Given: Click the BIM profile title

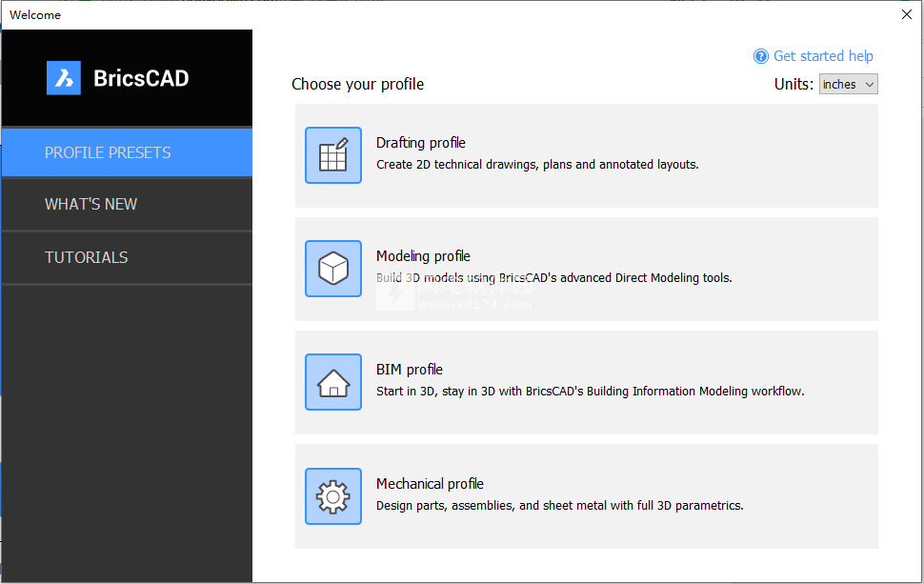Looking at the screenshot, I should (x=410, y=370).
